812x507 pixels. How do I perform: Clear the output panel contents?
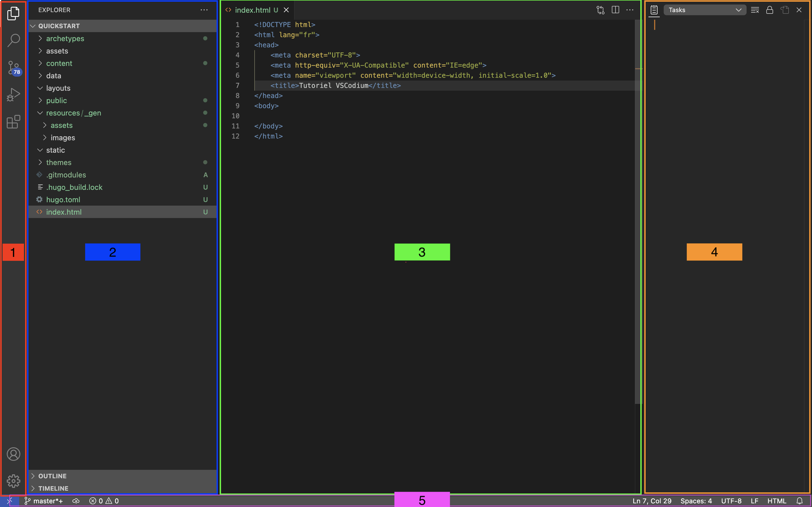754,10
